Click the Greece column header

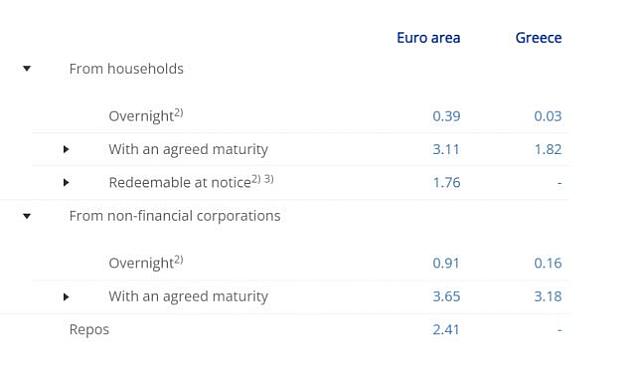coord(538,38)
